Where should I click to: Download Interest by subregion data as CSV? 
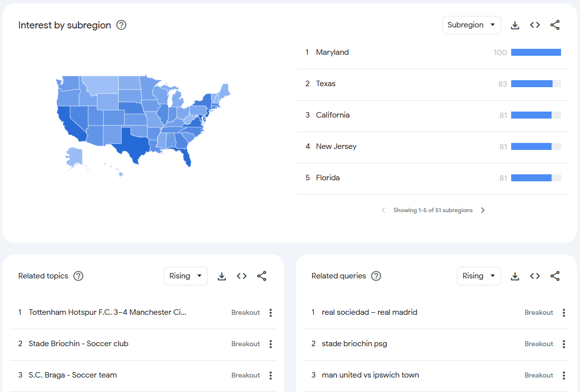[x=515, y=25]
